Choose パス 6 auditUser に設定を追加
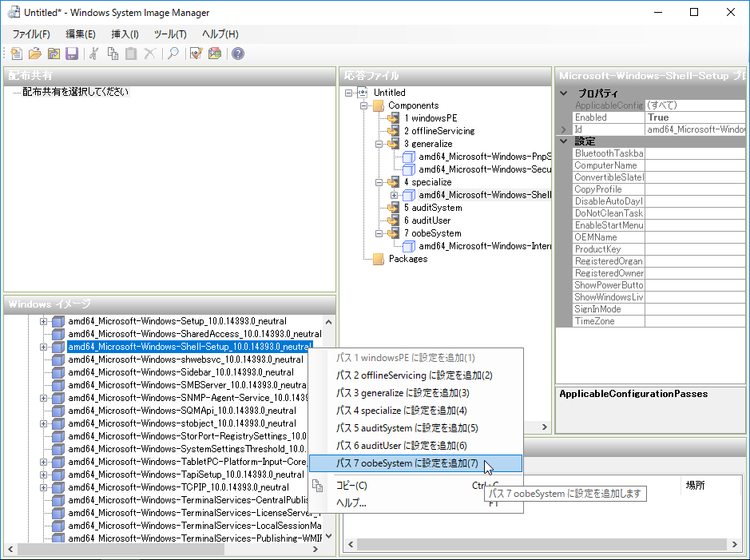750x560 pixels. click(415, 446)
